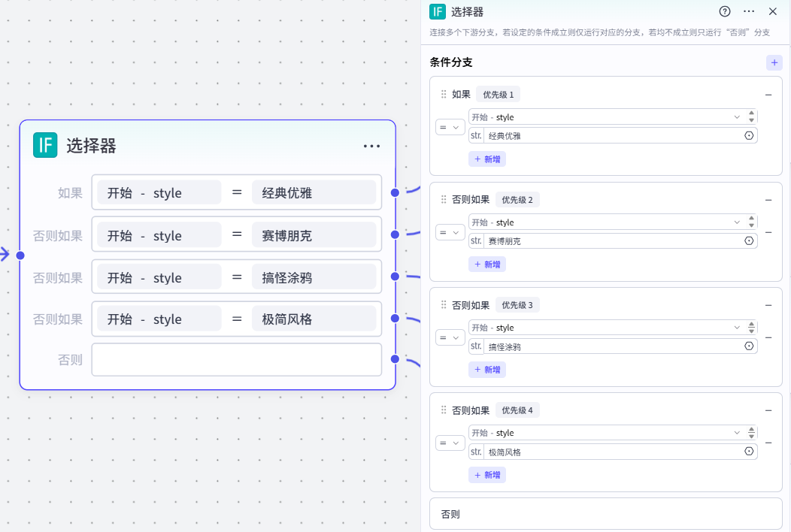The image size is (791, 532).
Task: Click the variable reference icon beside 赛博朋克
Action: coord(749,240)
